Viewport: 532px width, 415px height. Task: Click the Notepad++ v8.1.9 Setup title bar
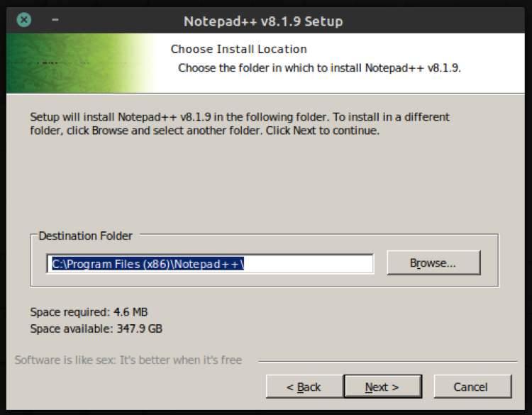click(x=263, y=21)
